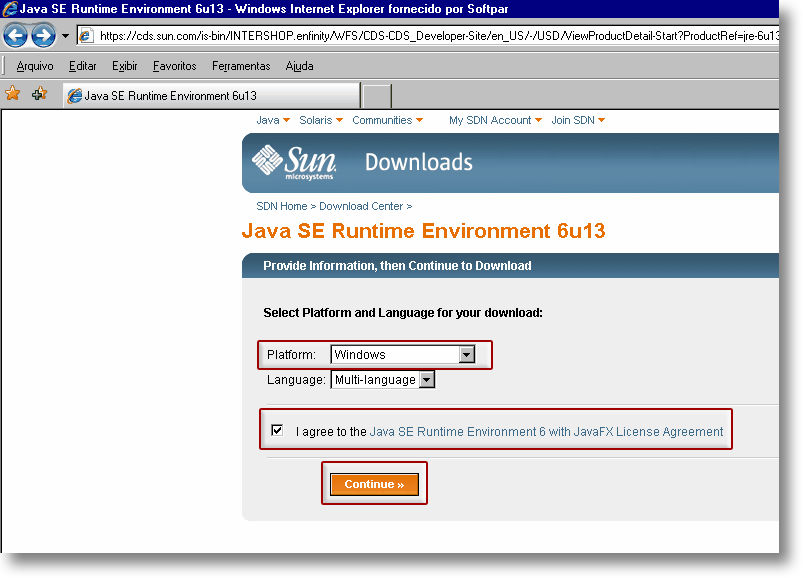
Task: Open the recent pages dropdown arrow
Action: click(65, 36)
